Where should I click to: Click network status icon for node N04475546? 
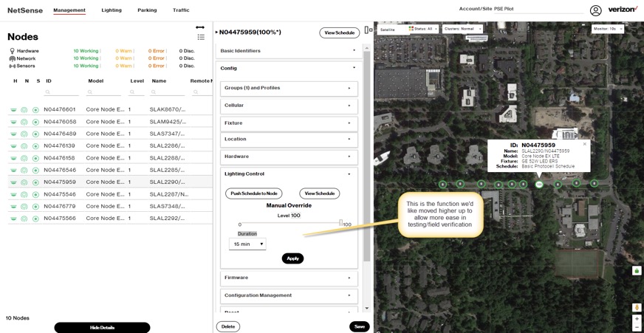24,194
